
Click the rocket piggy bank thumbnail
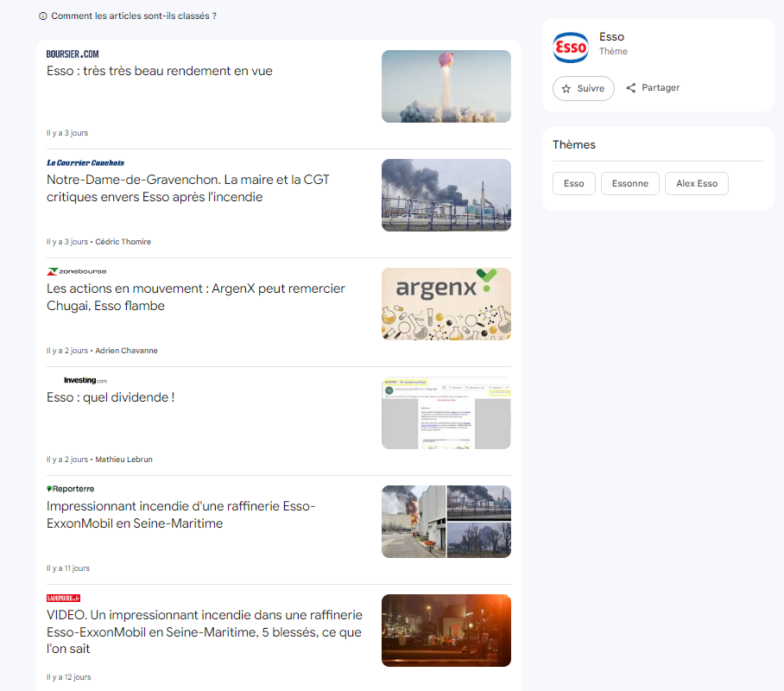(446, 86)
